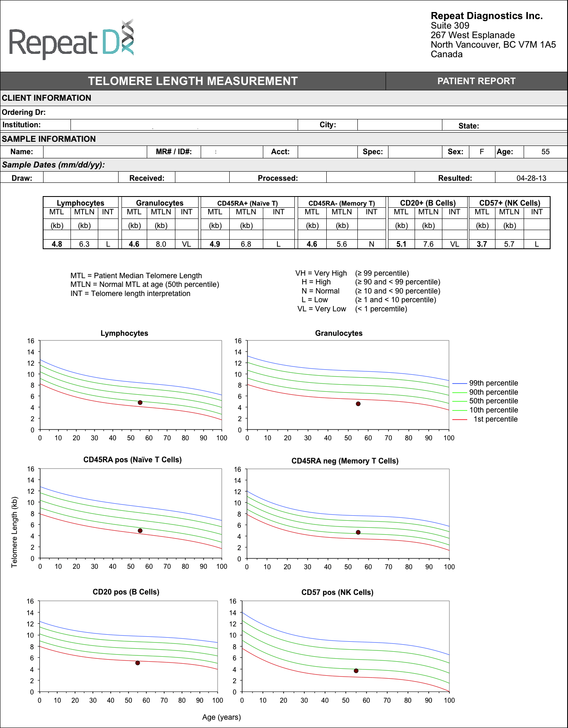Select the data point in Naïve T Cells chart
The height and width of the screenshot is (728, 568).
(x=140, y=531)
